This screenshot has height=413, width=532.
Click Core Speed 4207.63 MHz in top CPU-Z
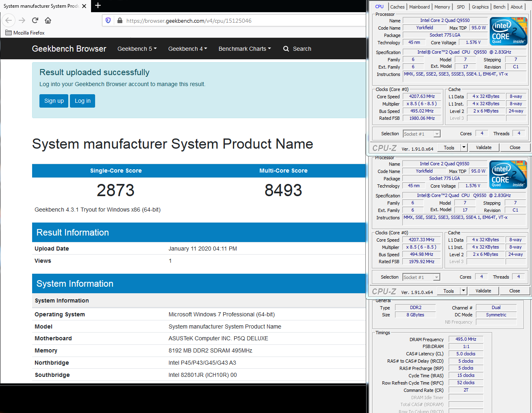(x=422, y=96)
